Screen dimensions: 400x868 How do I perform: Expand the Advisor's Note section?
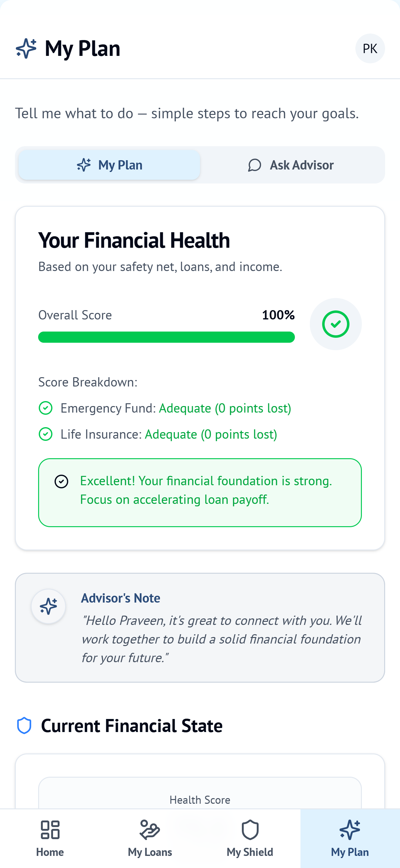(200, 627)
